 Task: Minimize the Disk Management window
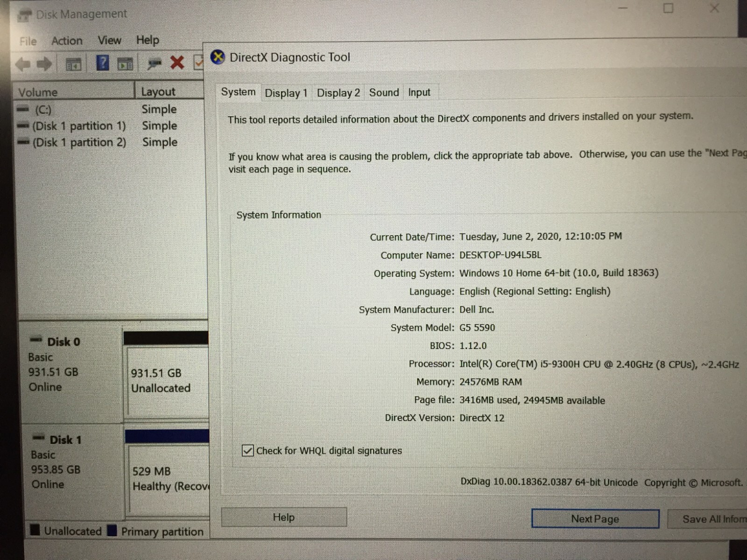click(x=623, y=8)
